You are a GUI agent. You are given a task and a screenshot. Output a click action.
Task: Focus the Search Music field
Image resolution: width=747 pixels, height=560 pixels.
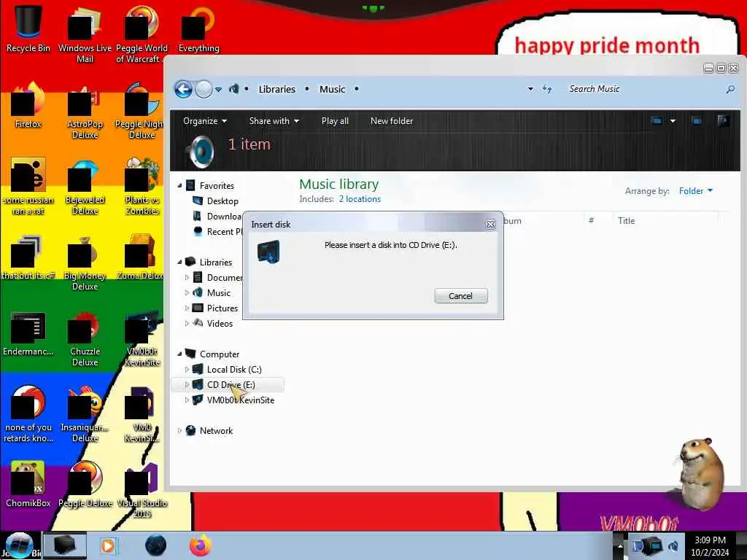(x=643, y=89)
